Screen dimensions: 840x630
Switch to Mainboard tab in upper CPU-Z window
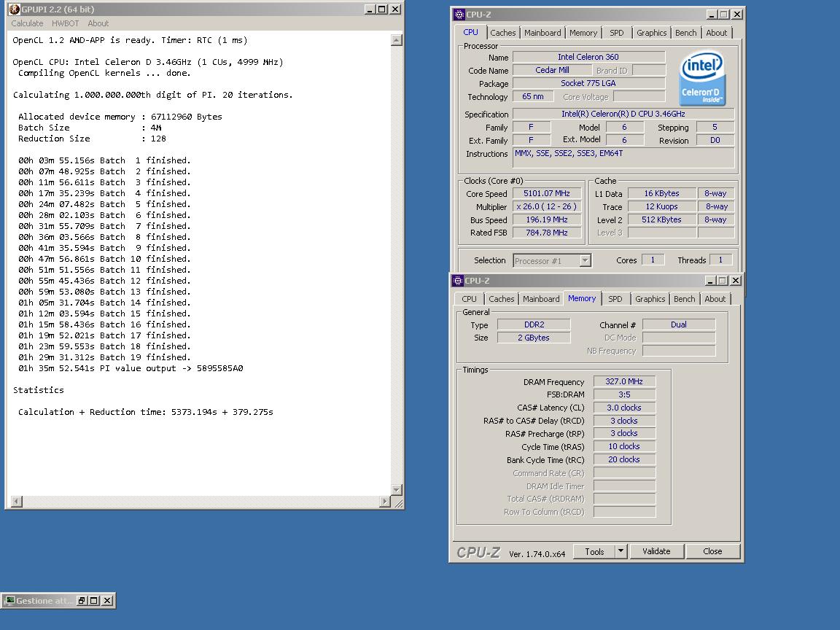pos(542,33)
